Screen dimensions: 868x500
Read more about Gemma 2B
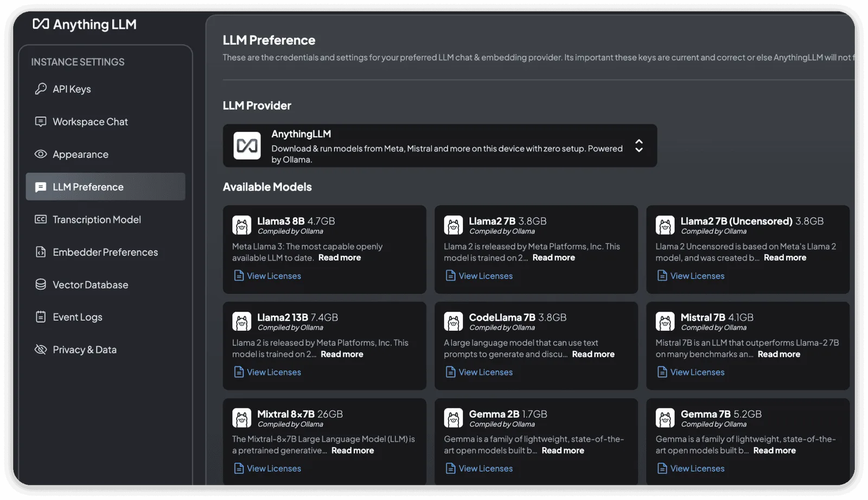(563, 451)
